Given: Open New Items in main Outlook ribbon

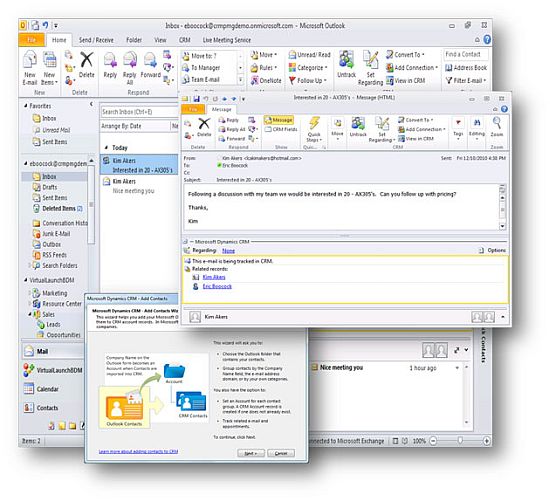Looking at the screenshot, I should click(49, 68).
